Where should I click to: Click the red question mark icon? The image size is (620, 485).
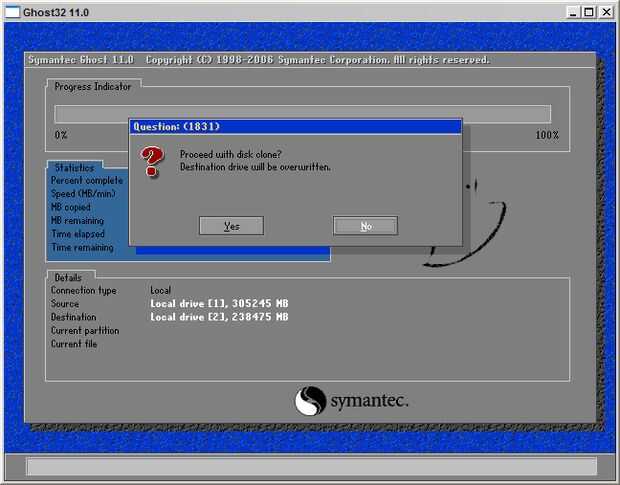[x=151, y=160]
